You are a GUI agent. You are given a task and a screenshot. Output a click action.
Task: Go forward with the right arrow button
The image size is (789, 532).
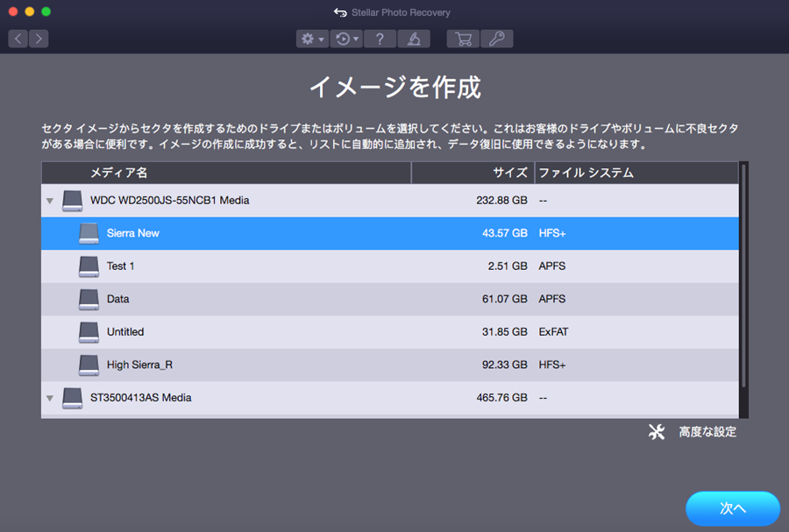[39, 39]
